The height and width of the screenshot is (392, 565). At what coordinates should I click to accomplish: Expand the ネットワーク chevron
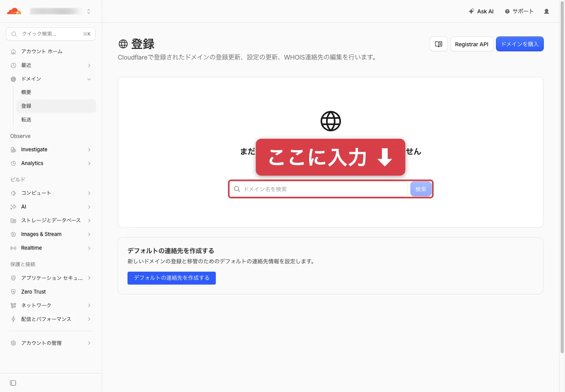pos(89,305)
